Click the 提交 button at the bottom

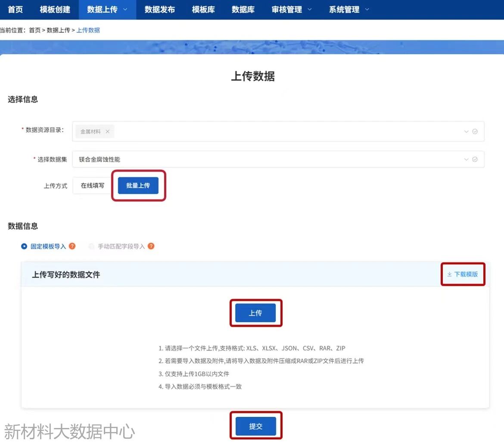(x=255, y=426)
